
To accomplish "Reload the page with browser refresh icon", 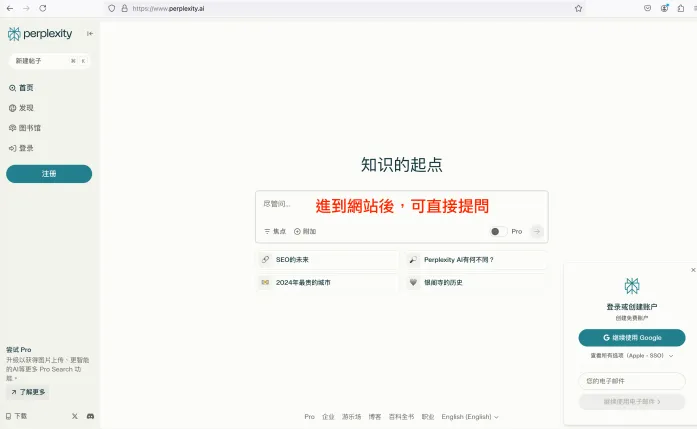I will (x=41, y=8).
